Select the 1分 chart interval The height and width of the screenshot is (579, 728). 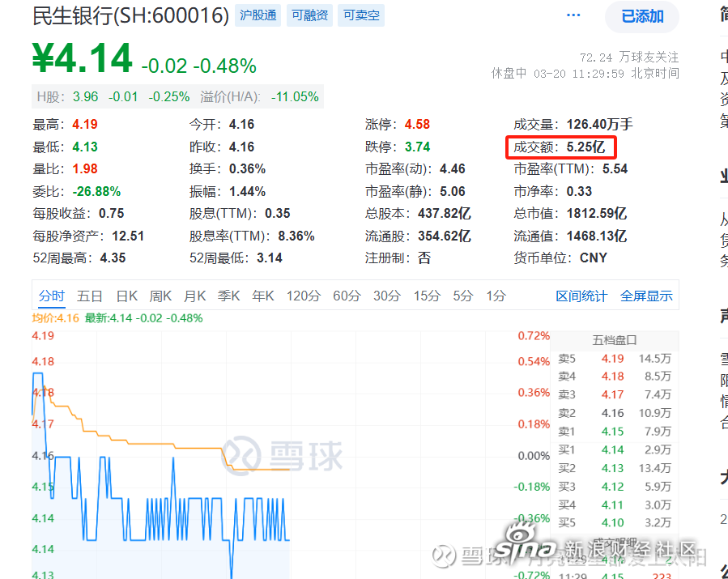496,296
